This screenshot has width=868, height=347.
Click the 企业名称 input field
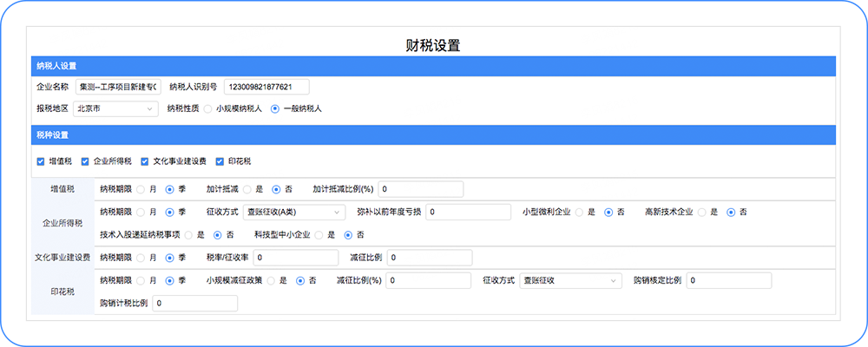point(118,87)
